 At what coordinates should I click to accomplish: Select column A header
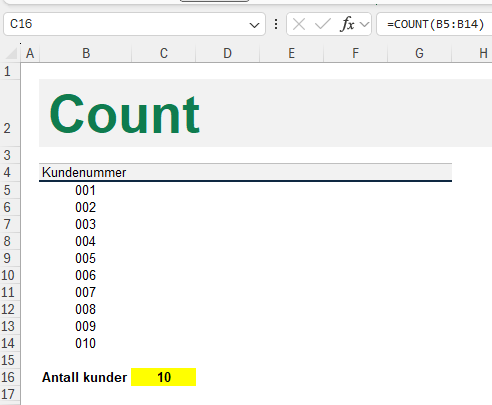(30, 53)
